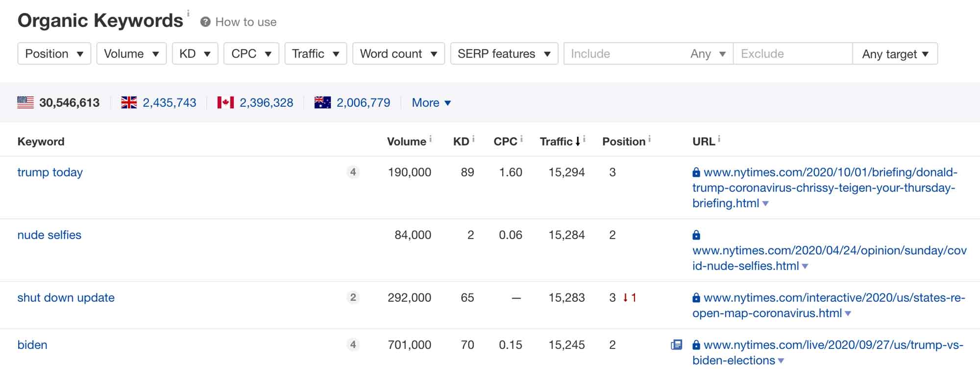Open the donald-trump-coronavirus briefing URL link

824,188
